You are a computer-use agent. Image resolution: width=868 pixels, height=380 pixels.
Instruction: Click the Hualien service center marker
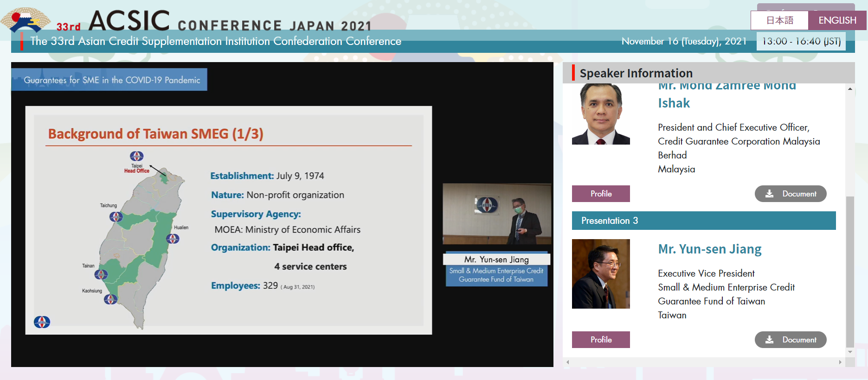tap(173, 239)
